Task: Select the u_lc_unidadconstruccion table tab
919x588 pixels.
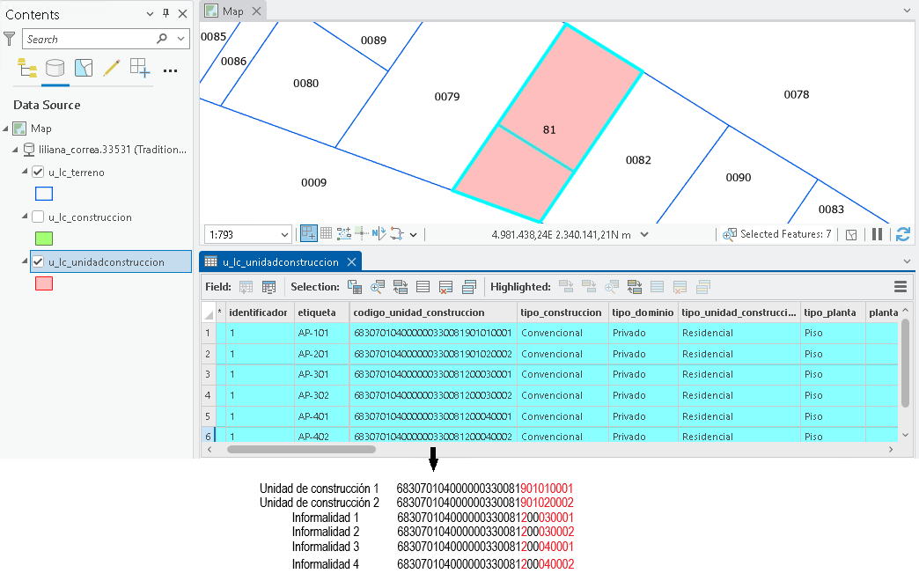Action: point(280,262)
